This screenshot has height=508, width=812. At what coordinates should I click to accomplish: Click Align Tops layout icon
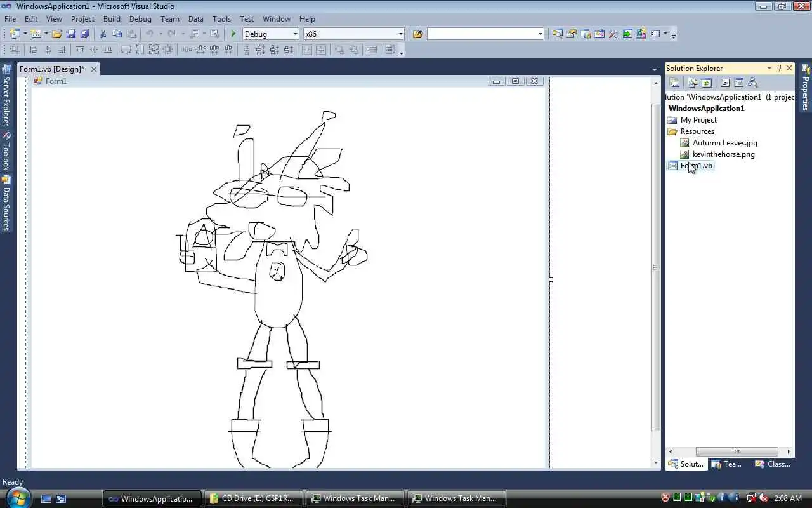coord(80,50)
